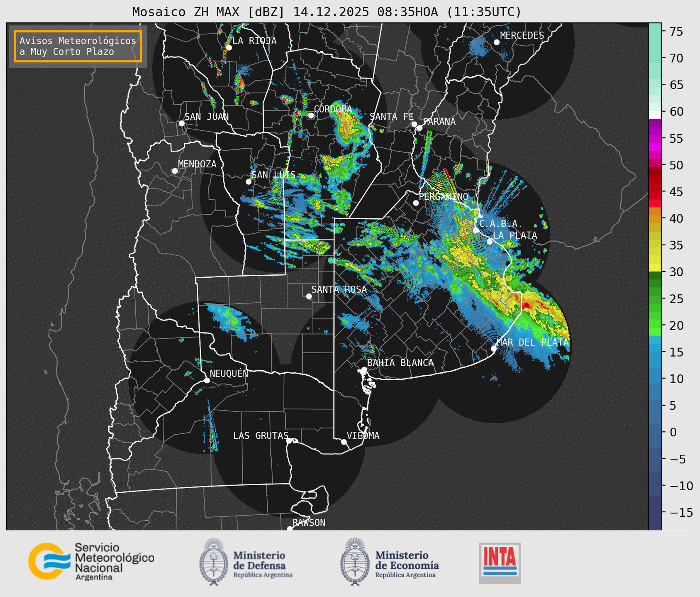Click the VIEDMA city marker
This screenshot has height=597, width=700.
click(344, 442)
